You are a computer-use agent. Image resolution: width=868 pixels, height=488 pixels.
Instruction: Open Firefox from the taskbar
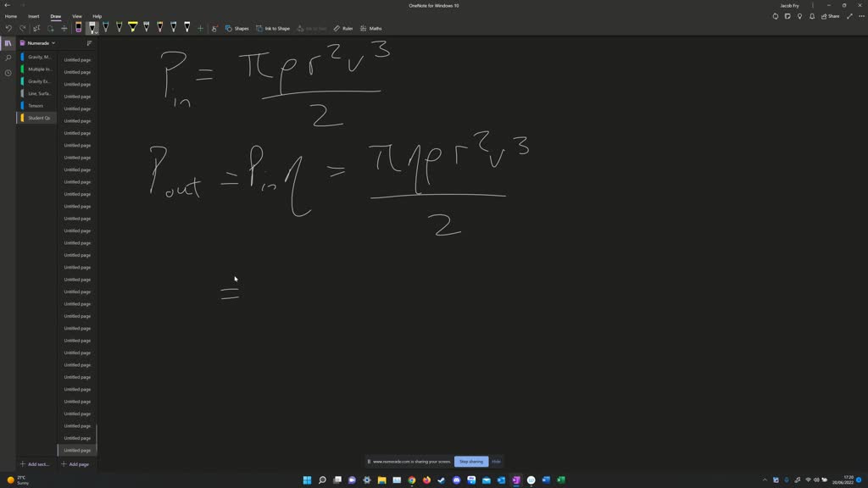coord(427,480)
